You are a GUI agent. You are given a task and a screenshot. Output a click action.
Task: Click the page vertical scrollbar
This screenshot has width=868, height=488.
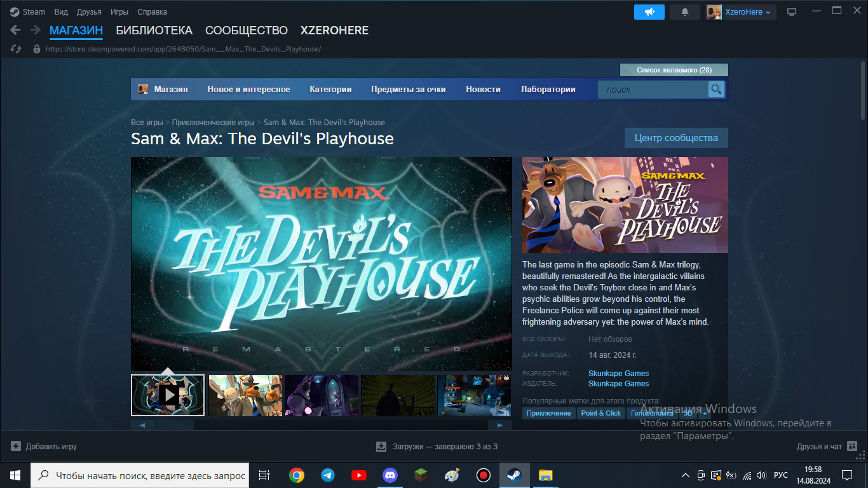(x=863, y=90)
